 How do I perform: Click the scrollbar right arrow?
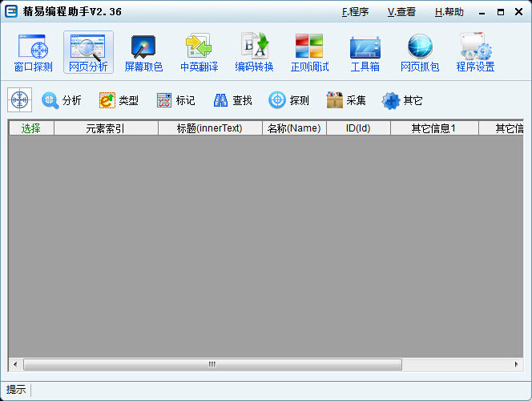point(517,364)
